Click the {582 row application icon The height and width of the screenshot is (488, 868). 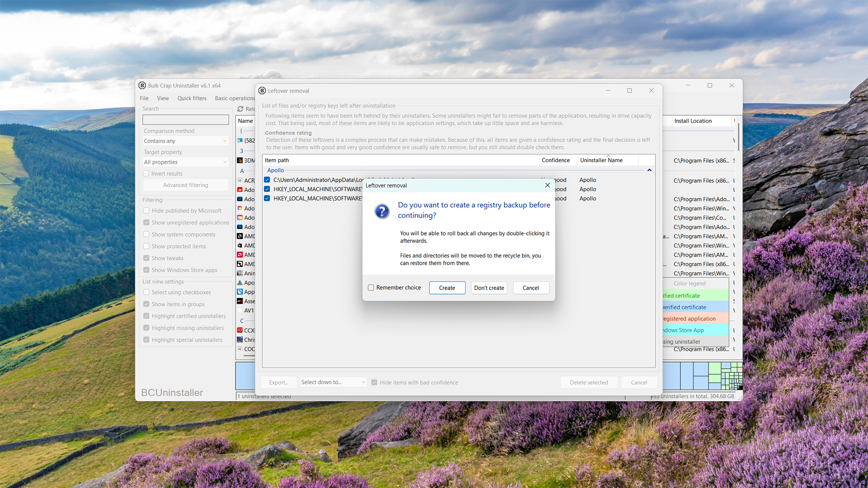(x=240, y=141)
